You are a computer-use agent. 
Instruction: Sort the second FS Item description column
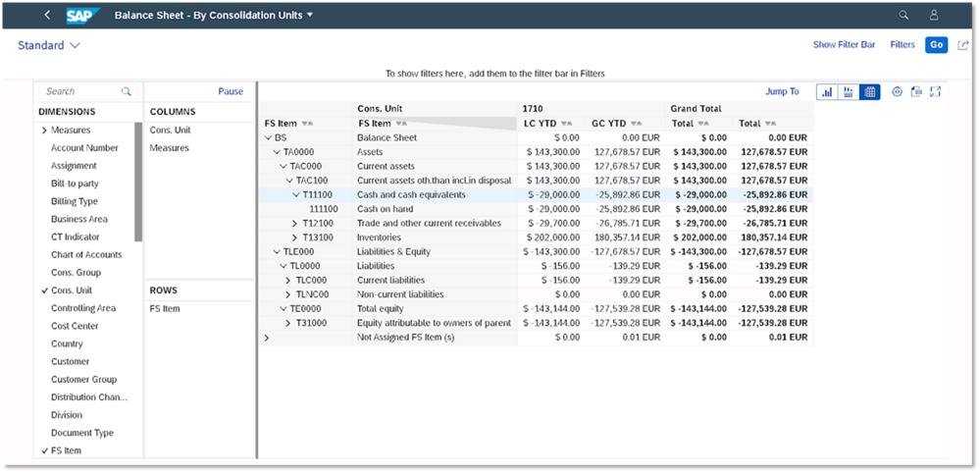tap(401, 124)
